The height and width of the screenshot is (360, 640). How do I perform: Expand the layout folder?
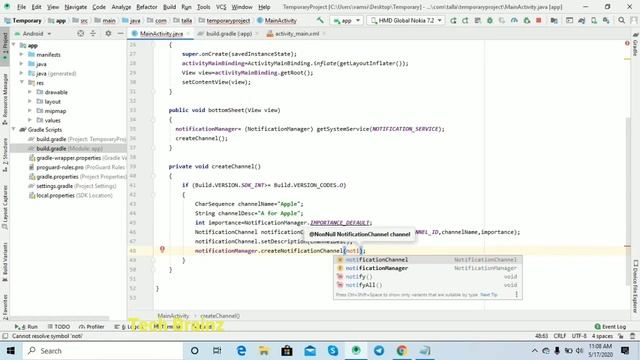pyautogui.click(x=30, y=102)
